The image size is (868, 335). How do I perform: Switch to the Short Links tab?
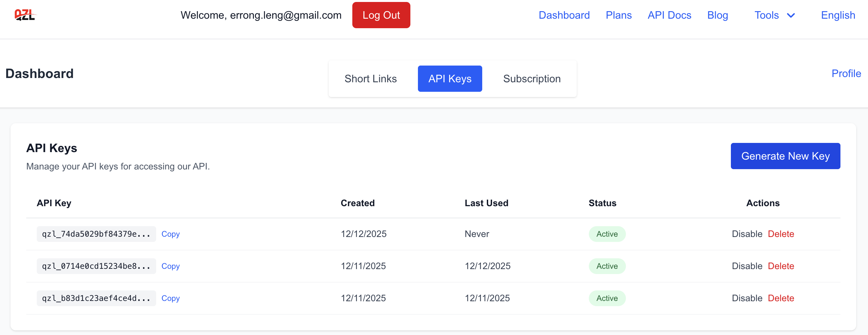point(370,78)
